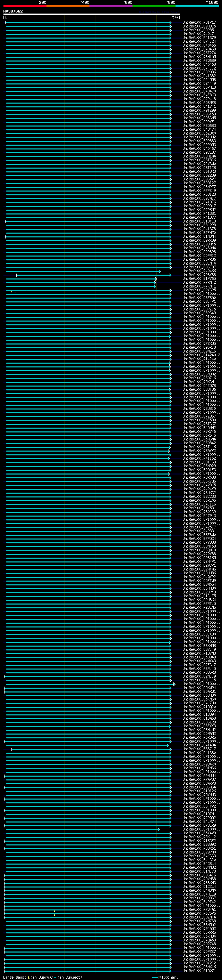222x980 pixels.
Task: Open hit UniRef100_A8IP17
Action: (199, 23)
